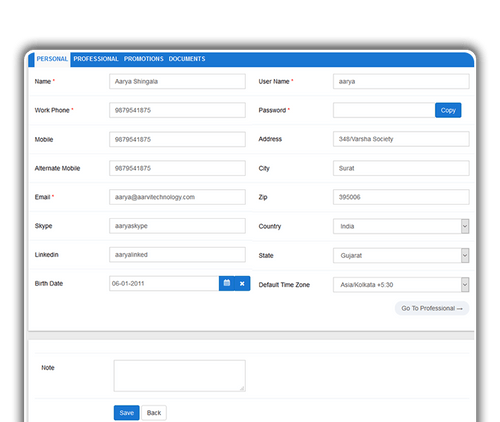Screen dimensions: 500x422
Task: Open the Documents tab
Action: 187,59
